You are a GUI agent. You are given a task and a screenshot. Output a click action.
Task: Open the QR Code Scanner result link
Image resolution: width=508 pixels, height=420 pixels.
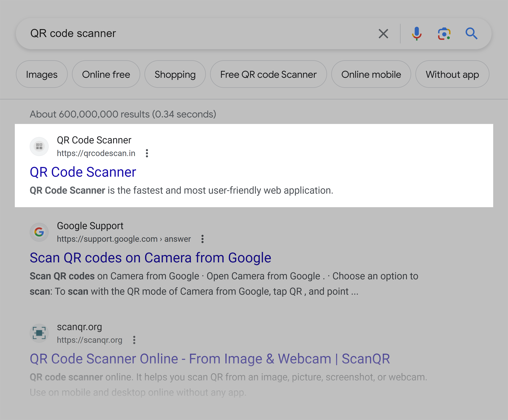[x=83, y=172]
